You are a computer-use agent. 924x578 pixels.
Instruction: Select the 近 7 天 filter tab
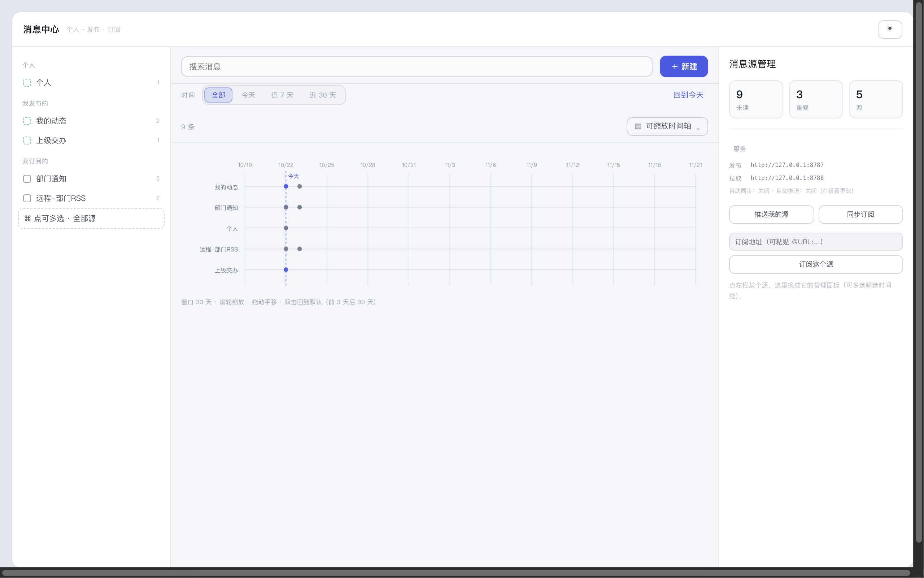pyautogui.click(x=282, y=95)
